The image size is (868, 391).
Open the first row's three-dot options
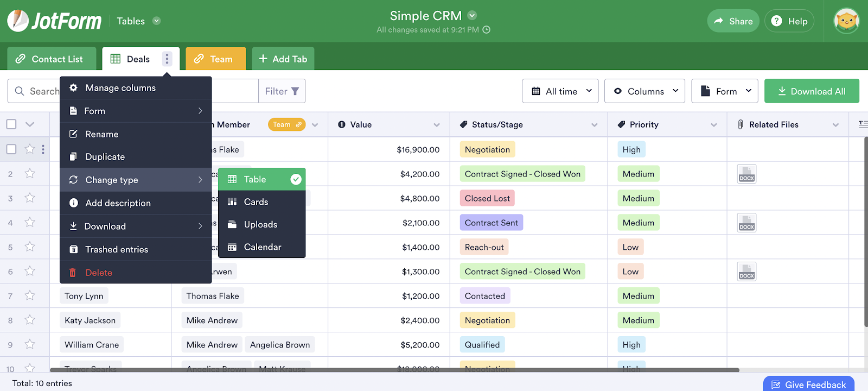point(43,149)
